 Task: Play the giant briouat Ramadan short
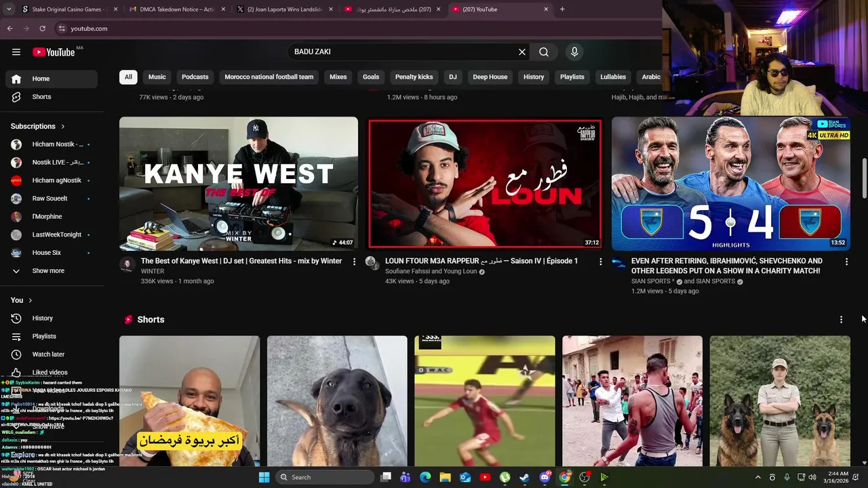coord(189,401)
